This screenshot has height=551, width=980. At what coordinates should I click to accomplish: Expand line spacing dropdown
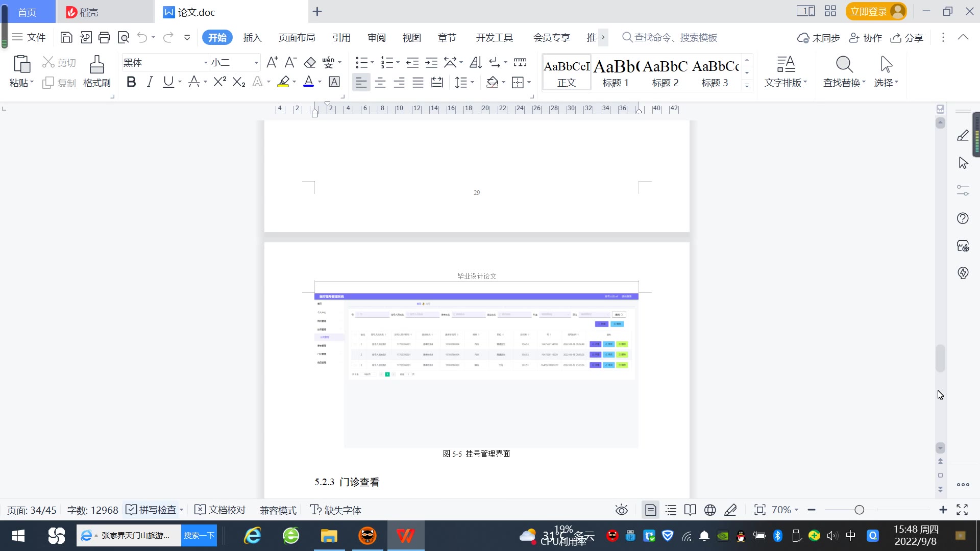[472, 82]
